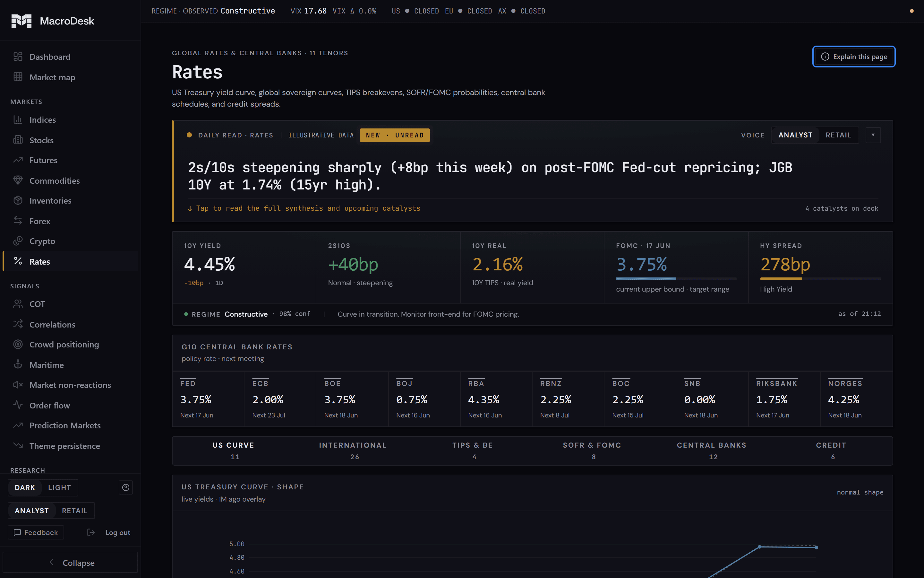Open the Crowd positioning target icon

pyautogui.click(x=18, y=345)
